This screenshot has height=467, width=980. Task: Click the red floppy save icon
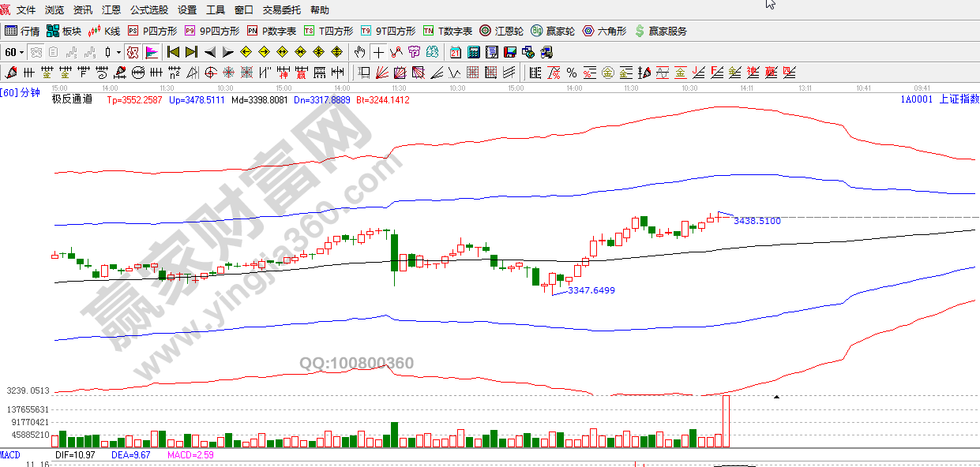click(x=510, y=53)
